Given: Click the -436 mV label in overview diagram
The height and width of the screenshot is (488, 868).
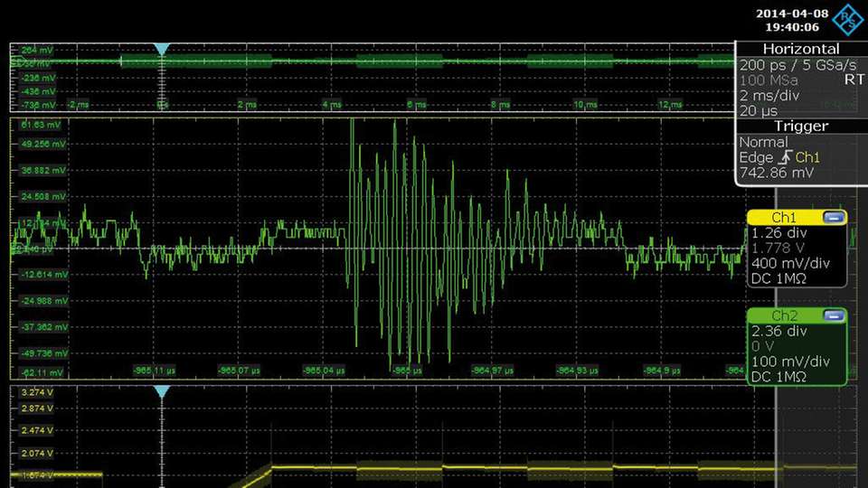Looking at the screenshot, I should 38,91.
